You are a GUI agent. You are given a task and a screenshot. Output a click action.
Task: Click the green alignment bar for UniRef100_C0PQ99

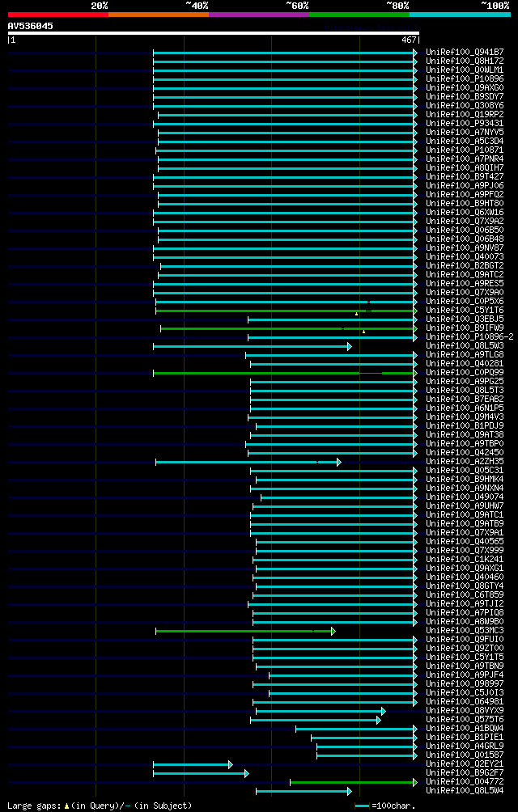coord(286,373)
